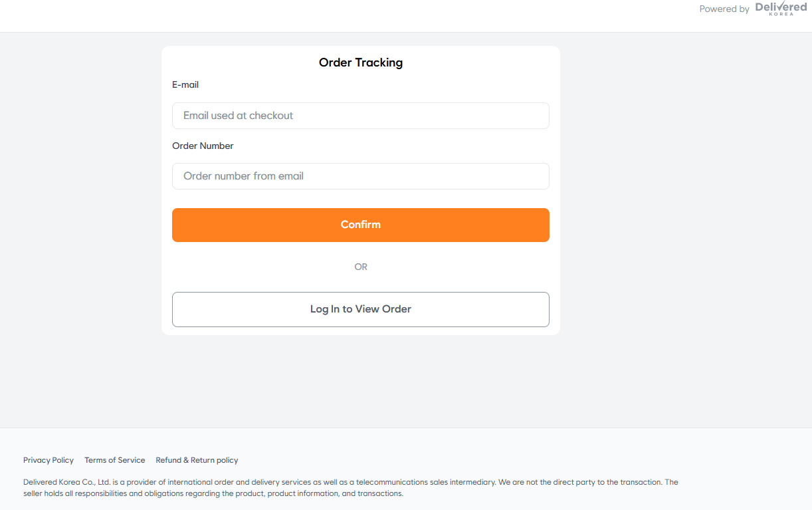Click the Powered by text
The height and width of the screenshot is (510, 812).
pos(724,9)
